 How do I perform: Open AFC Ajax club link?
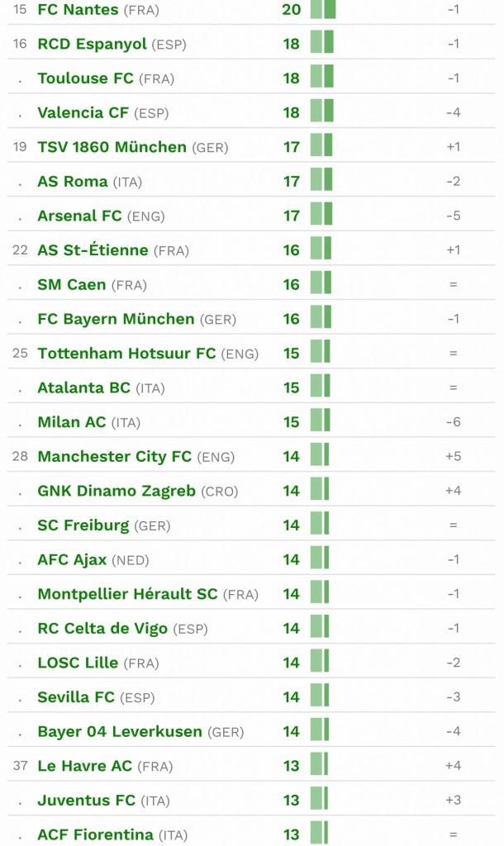pyautogui.click(x=72, y=559)
